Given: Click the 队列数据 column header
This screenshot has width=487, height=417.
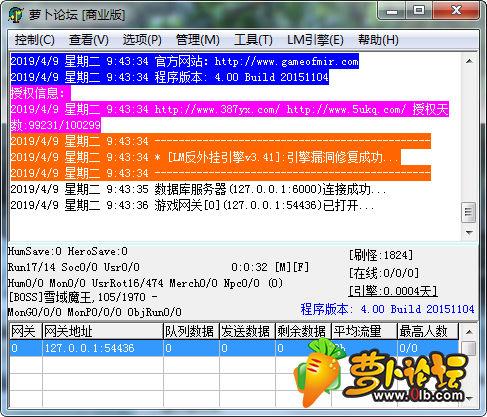Looking at the screenshot, I should pyautogui.click(x=191, y=331).
